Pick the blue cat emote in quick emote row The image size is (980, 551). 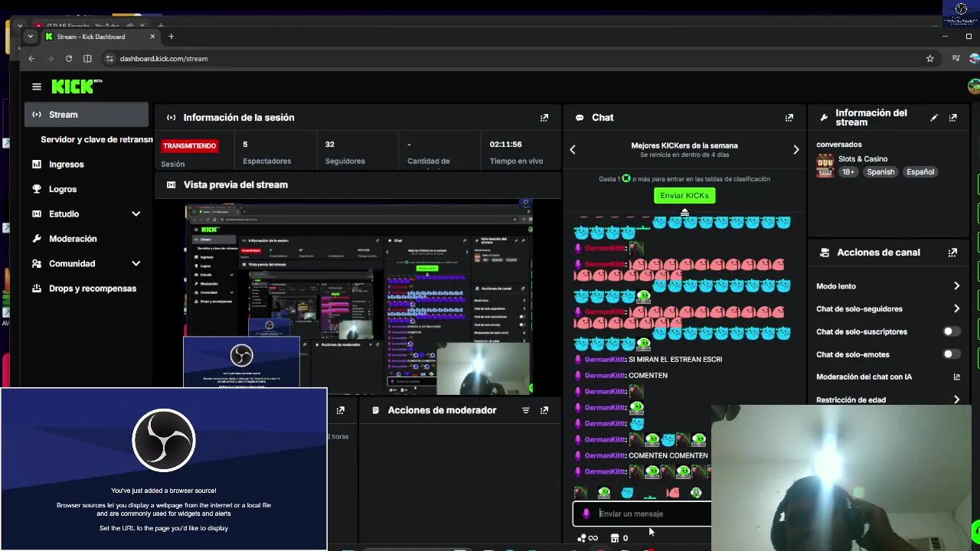[627, 492]
